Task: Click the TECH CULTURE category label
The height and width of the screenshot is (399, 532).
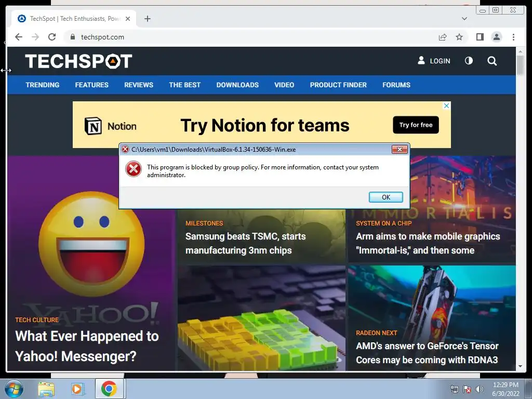Action: (x=37, y=320)
